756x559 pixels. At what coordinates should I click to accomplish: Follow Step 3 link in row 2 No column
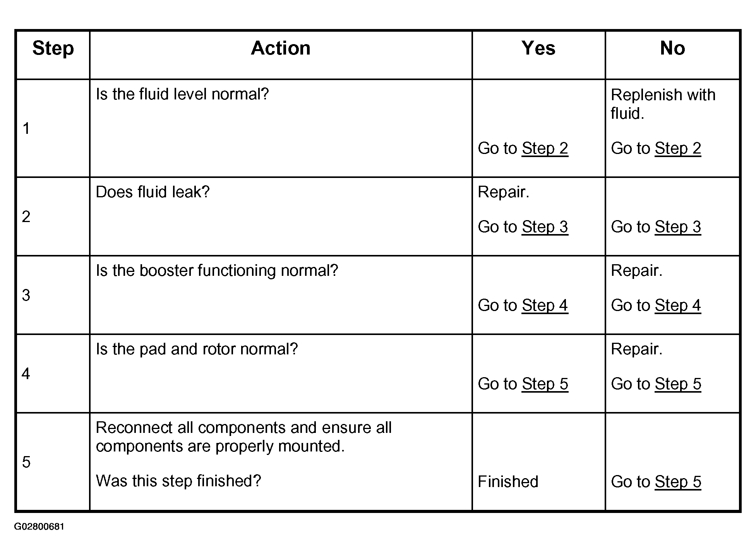click(x=678, y=227)
